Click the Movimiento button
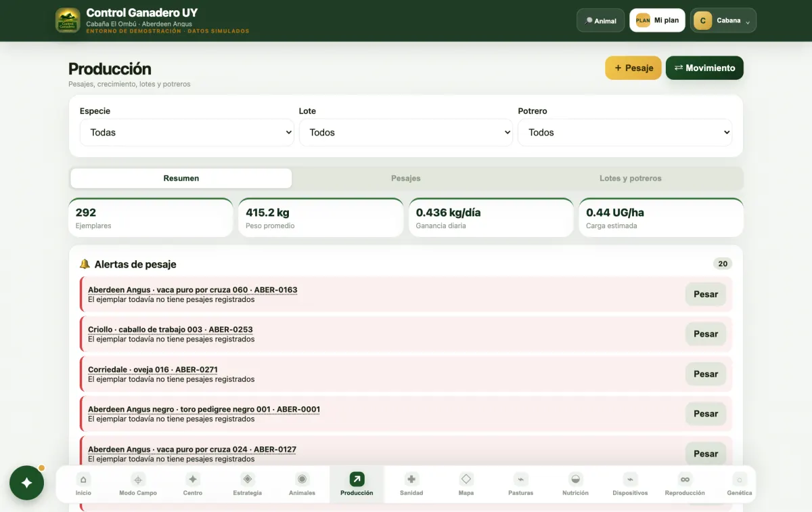812x512 pixels. [704, 68]
